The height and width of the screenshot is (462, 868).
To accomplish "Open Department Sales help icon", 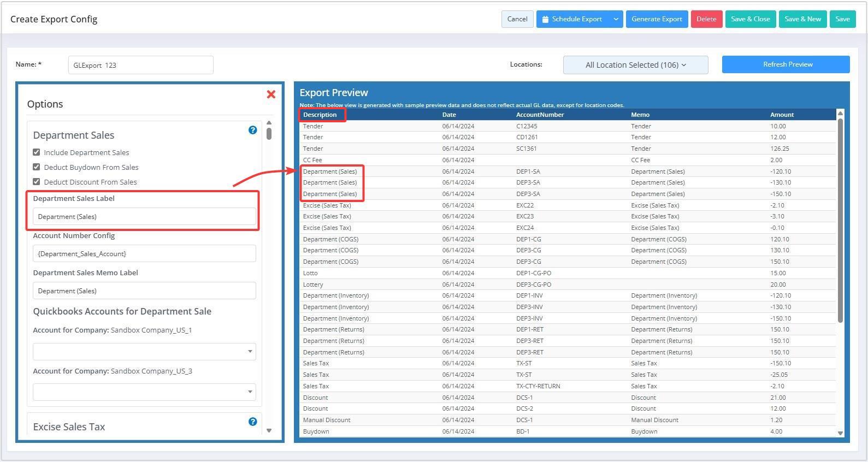I will (x=252, y=130).
